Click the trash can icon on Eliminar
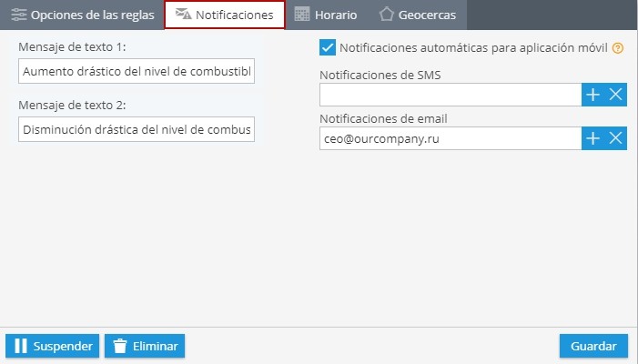Screen dimensions: 638x364 point(120,346)
